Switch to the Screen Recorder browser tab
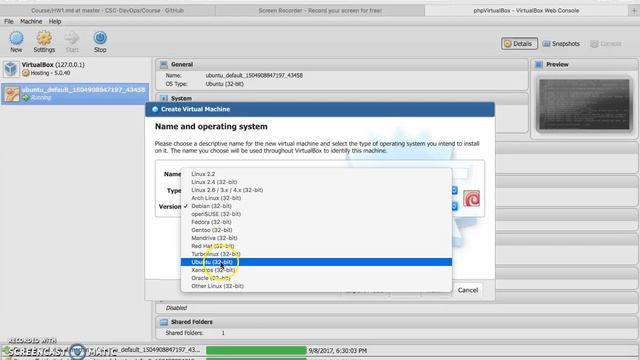640x360 pixels. point(320,11)
